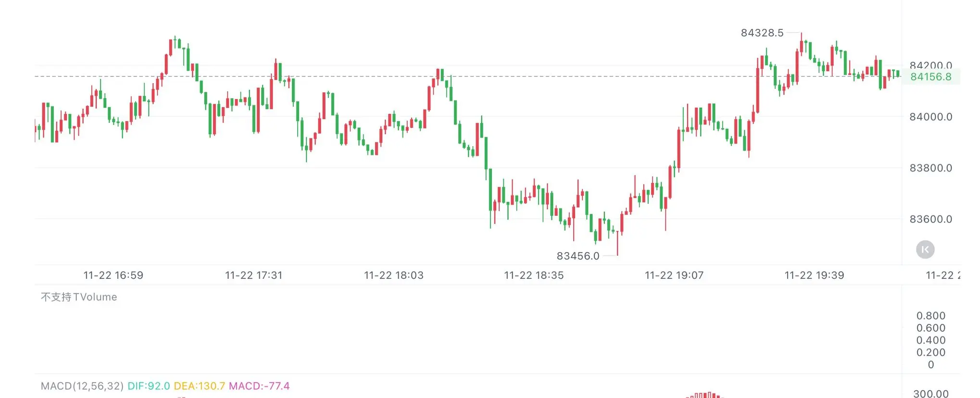
Task: Click the 11-22 17:31 time label
Action: coord(253,275)
